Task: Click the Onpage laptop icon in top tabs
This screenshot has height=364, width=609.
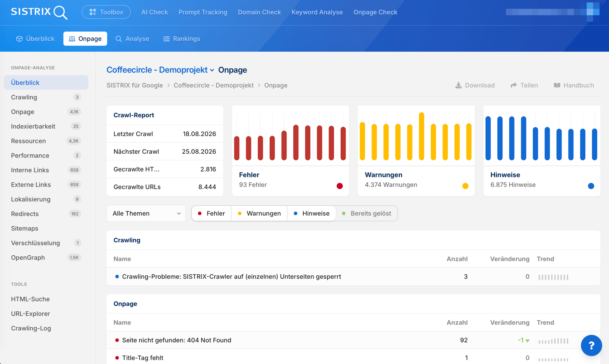Action: (x=72, y=39)
